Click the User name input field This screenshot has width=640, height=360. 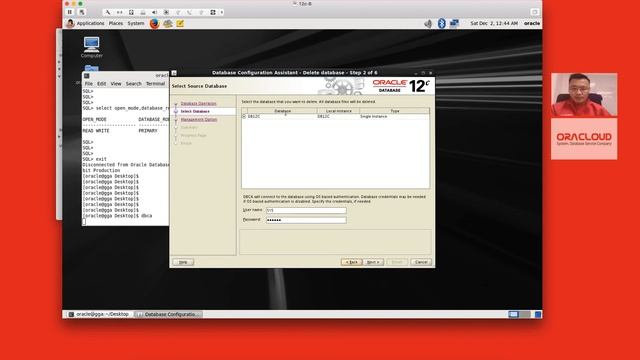click(306, 210)
